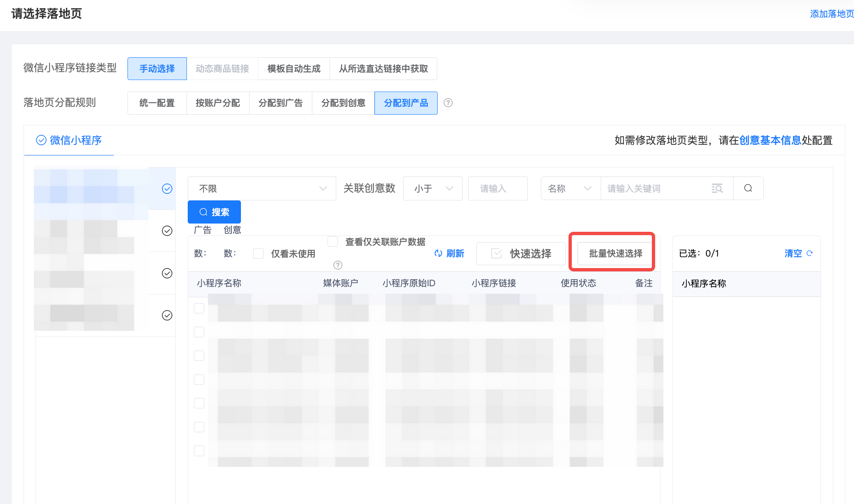Select the 手动选择 link type tab

[x=157, y=68]
